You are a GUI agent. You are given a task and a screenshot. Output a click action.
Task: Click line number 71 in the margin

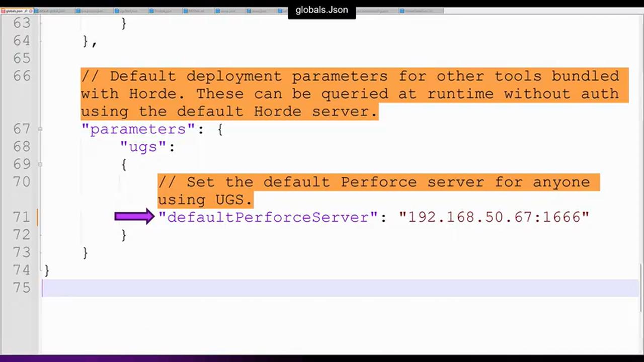(22, 217)
